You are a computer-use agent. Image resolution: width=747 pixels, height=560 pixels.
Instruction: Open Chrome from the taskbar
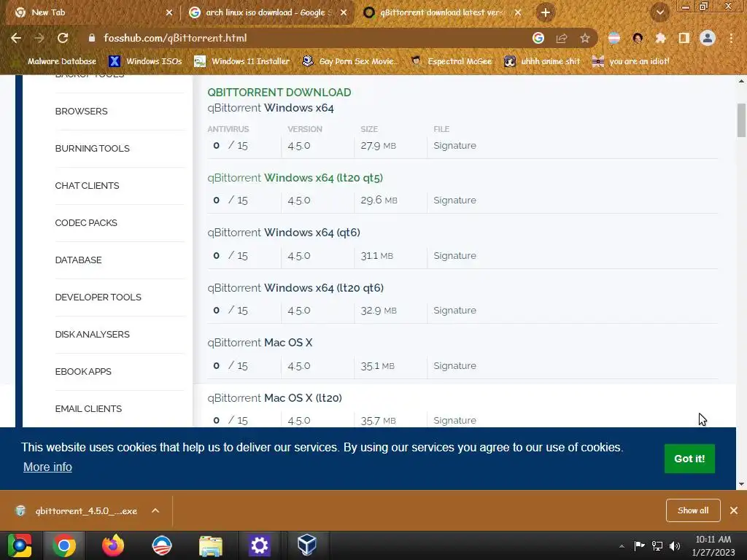[64, 545]
